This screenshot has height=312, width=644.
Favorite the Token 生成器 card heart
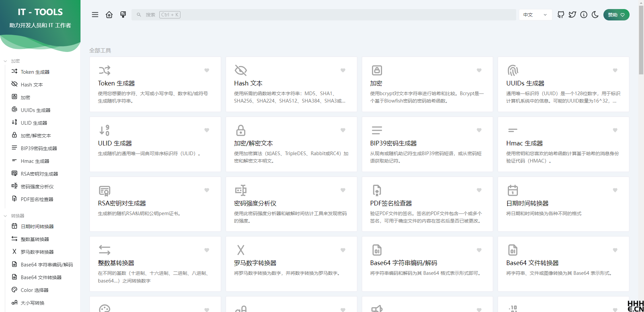pos(207,70)
